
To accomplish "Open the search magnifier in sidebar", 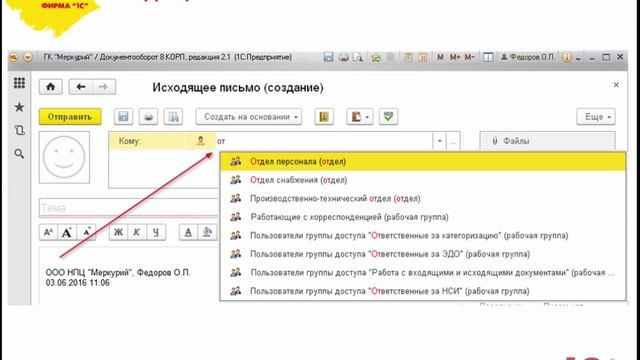I will [x=19, y=153].
